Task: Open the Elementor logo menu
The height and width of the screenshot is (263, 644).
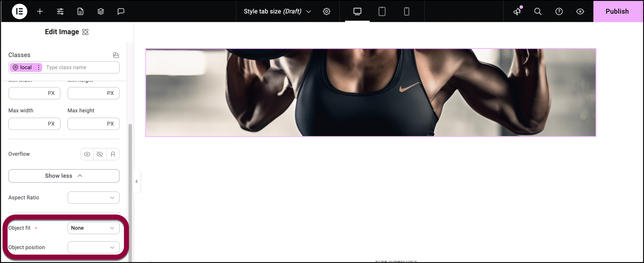Action: [19, 11]
